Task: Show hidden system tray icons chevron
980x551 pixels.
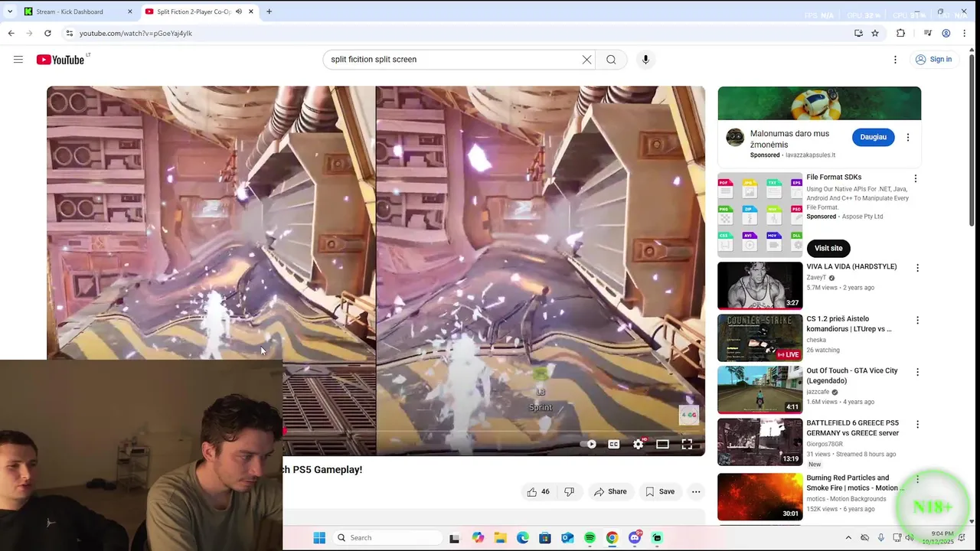Action: [848, 538]
